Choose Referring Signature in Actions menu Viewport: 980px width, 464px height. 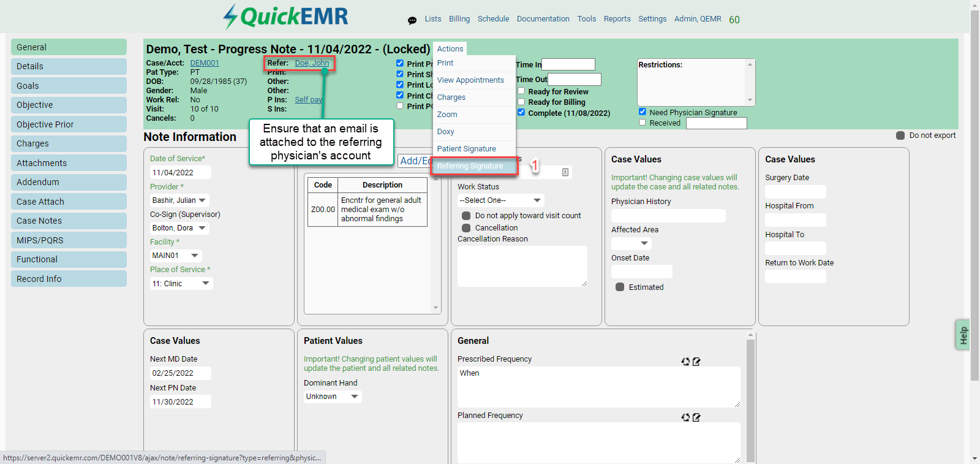[x=474, y=166]
